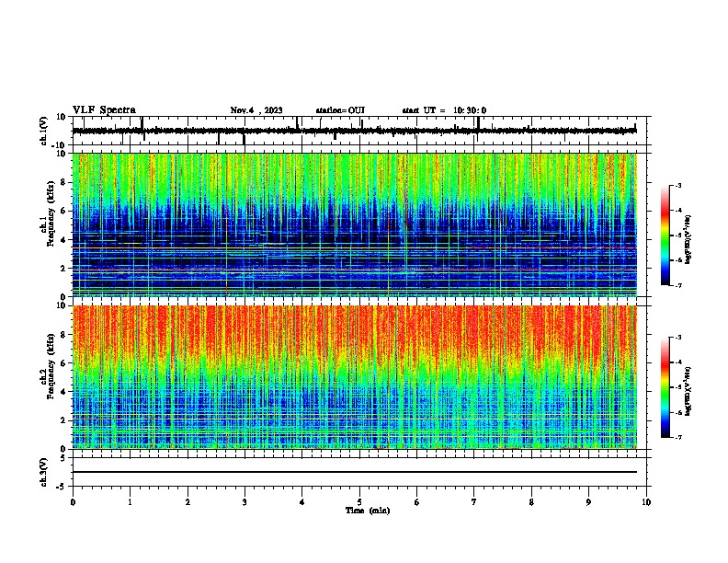This screenshot has width=728, height=563.
Task: Click the 'ch.1(V)' waveform axis label
Action: [43, 131]
